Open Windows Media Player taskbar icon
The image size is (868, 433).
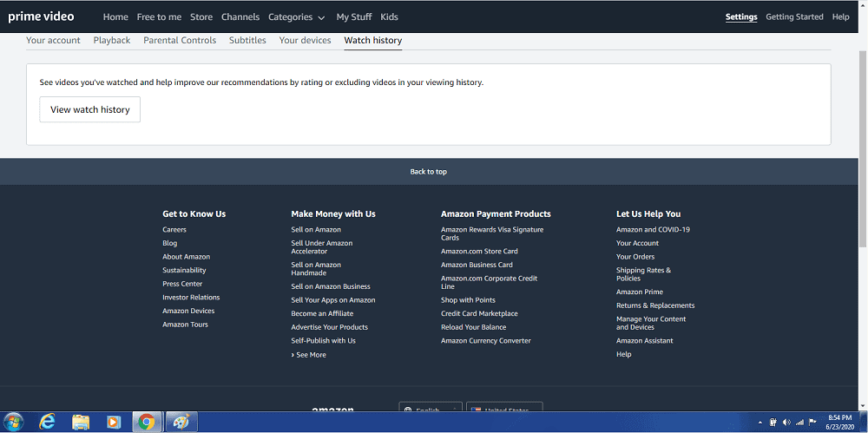click(x=114, y=423)
